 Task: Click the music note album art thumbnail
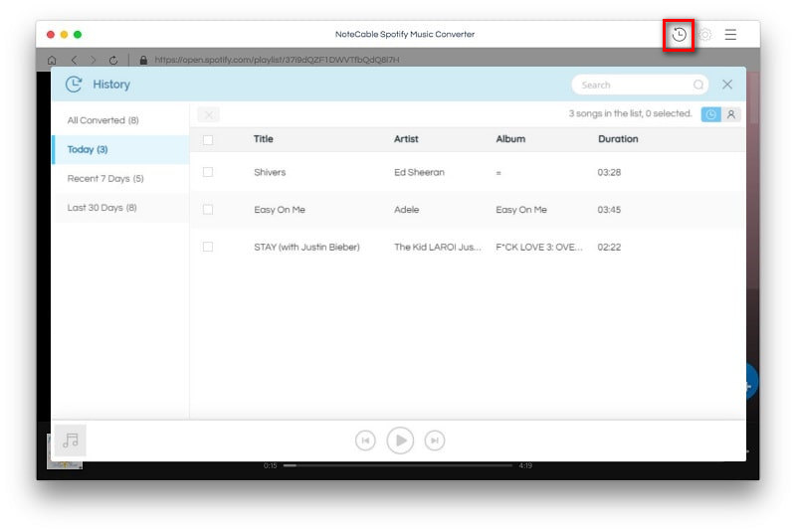tap(70, 441)
